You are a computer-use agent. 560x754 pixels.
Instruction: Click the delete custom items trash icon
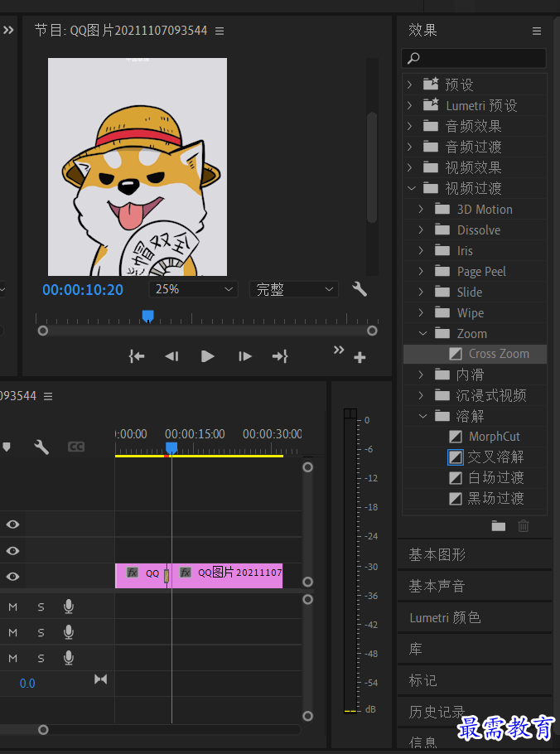point(524,526)
